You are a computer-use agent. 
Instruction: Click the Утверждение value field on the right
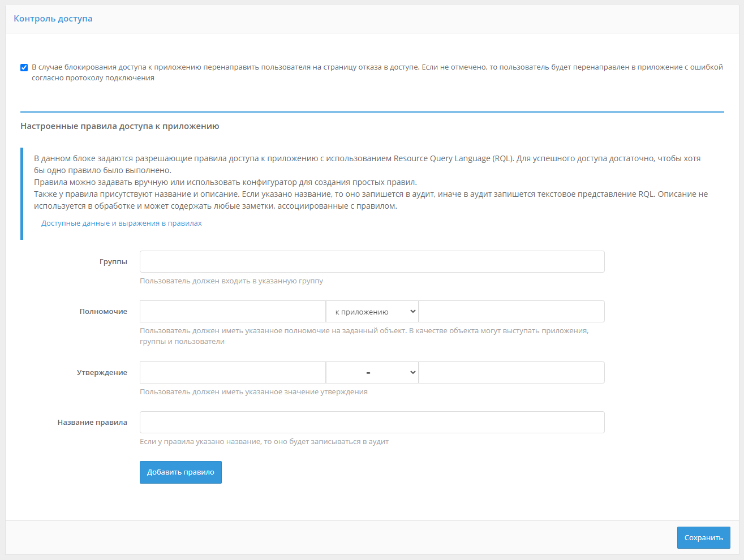pyautogui.click(x=511, y=373)
